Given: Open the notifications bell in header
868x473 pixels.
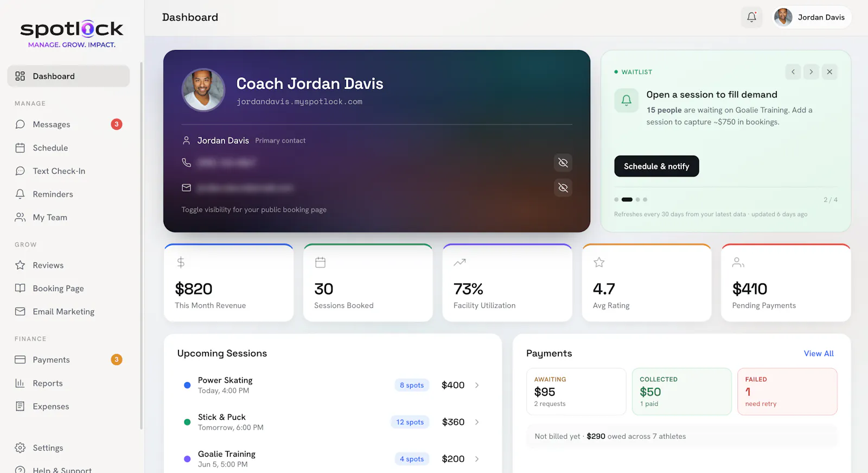Looking at the screenshot, I should (x=751, y=17).
